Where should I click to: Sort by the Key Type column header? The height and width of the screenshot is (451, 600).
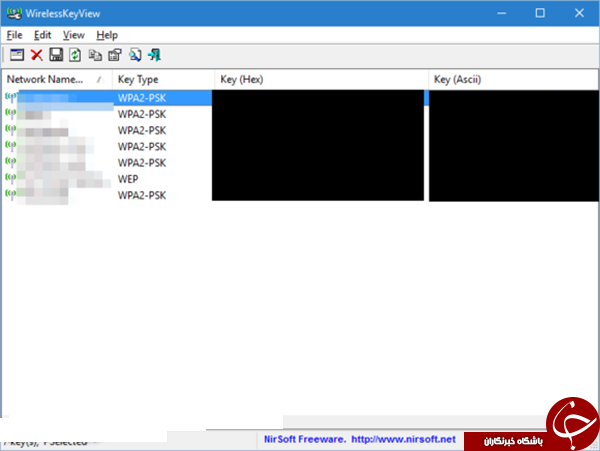tap(163, 80)
